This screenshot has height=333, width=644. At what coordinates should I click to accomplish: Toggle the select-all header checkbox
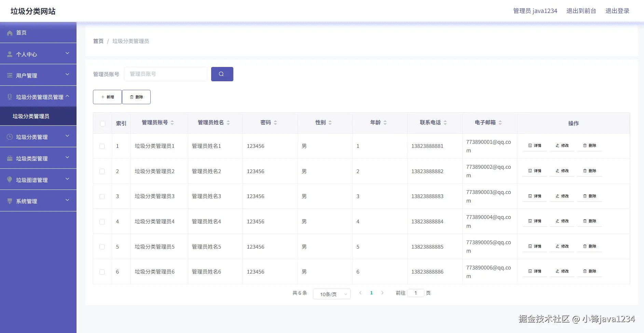102,124
